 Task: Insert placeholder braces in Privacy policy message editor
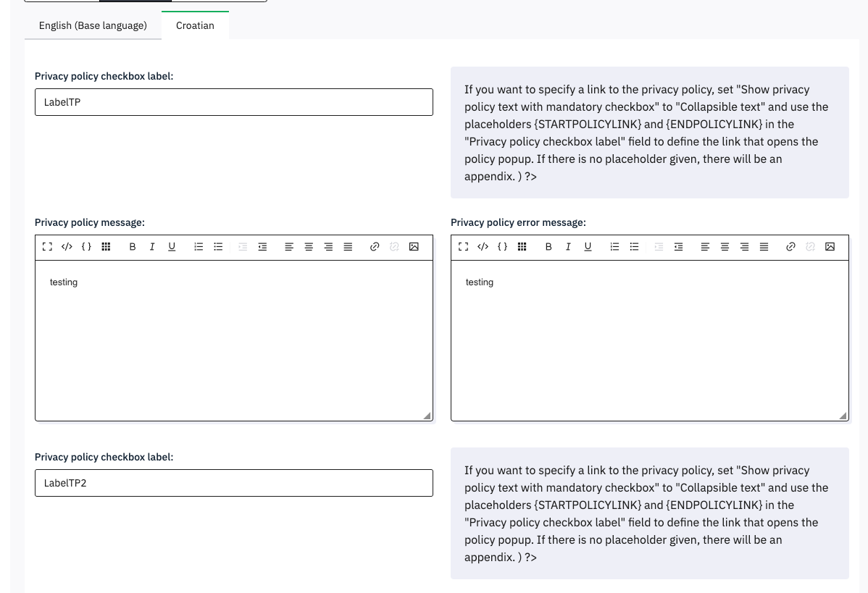(86, 247)
